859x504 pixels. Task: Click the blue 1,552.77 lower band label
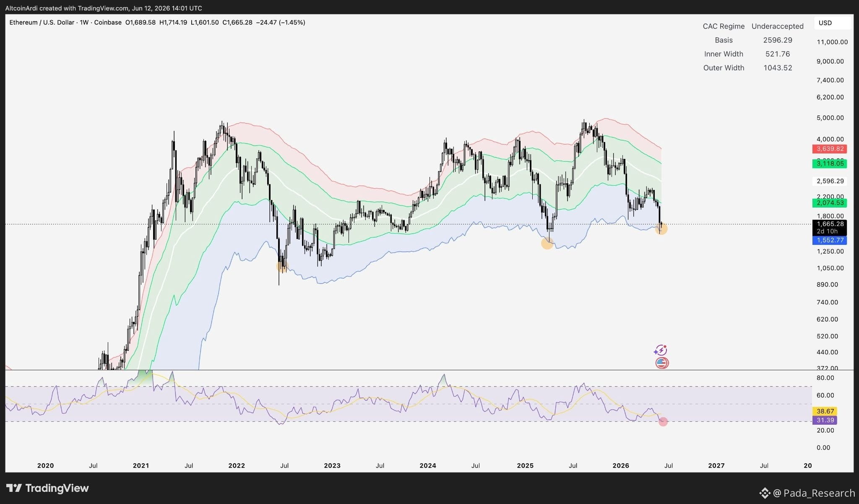click(x=830, y=240)
